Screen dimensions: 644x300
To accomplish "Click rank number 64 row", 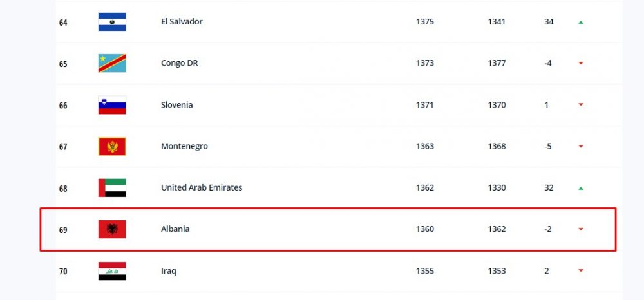I will 339,22.
